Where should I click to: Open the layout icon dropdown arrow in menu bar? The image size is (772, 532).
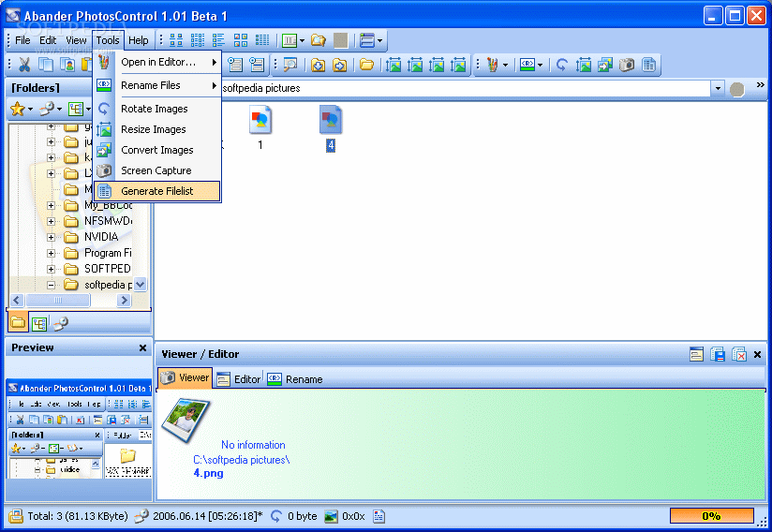pyautogui.click(x=379, y=41)
